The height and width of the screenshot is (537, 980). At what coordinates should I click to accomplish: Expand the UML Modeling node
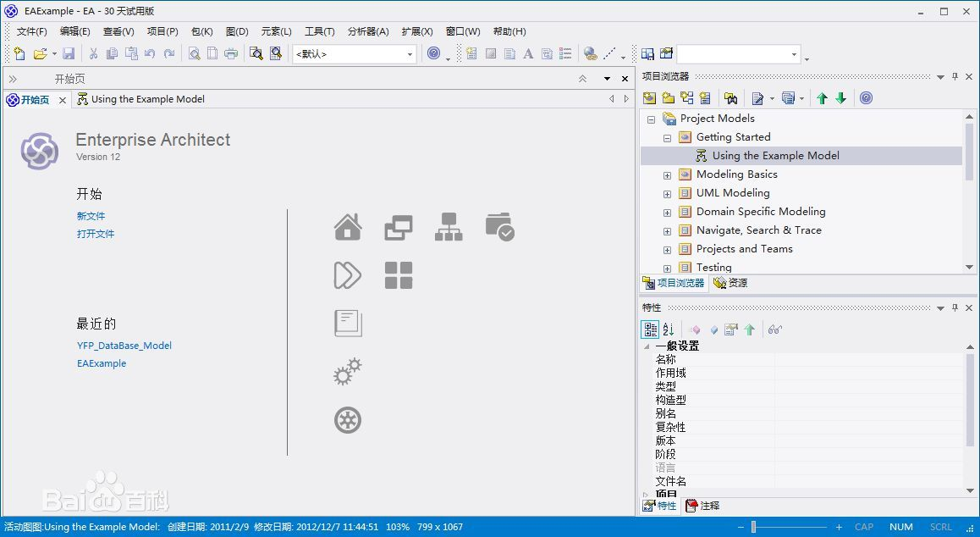668,194
